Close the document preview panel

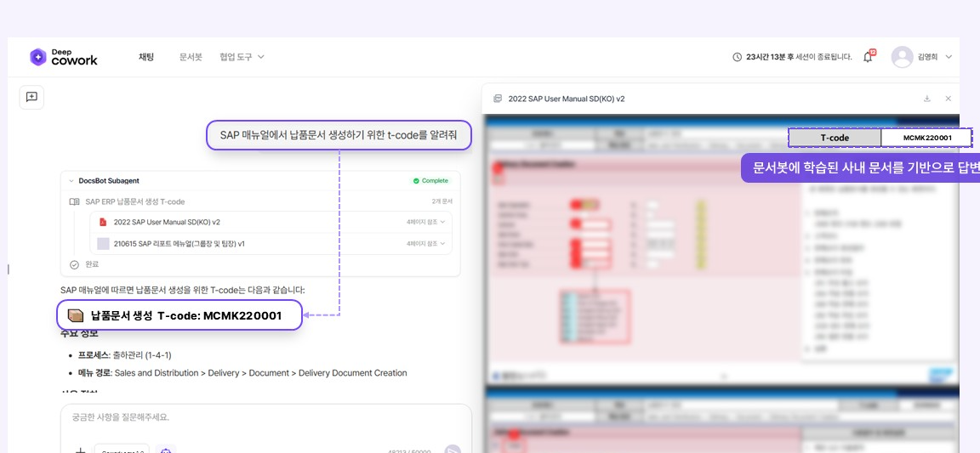949,99
